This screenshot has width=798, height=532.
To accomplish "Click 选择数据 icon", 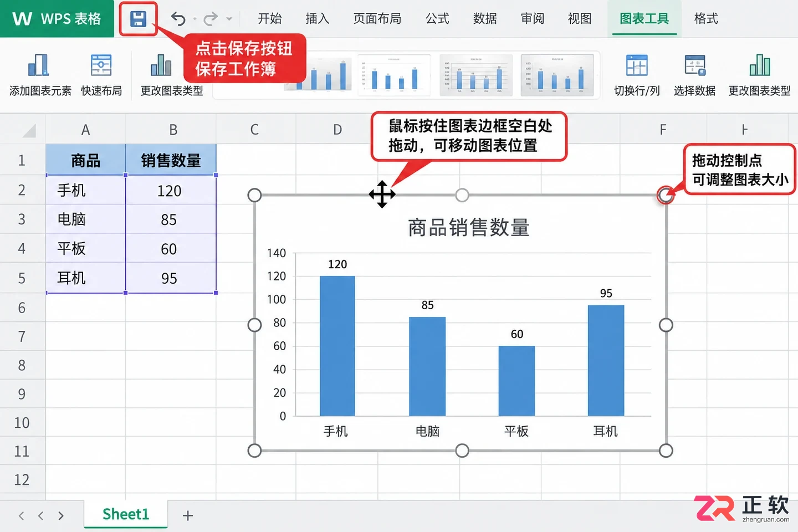I will pyautogui.click(x=695, y=65).
